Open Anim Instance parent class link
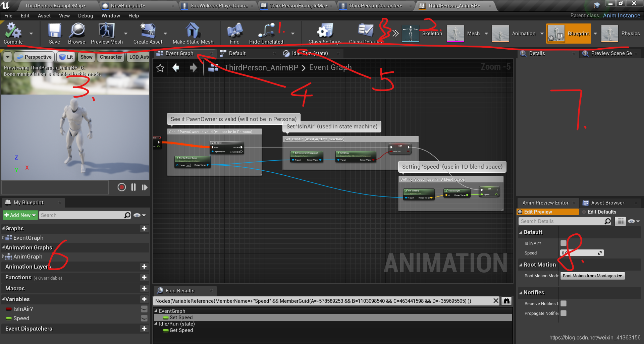This screenshot has height=344, width=644. click(622, 15)
